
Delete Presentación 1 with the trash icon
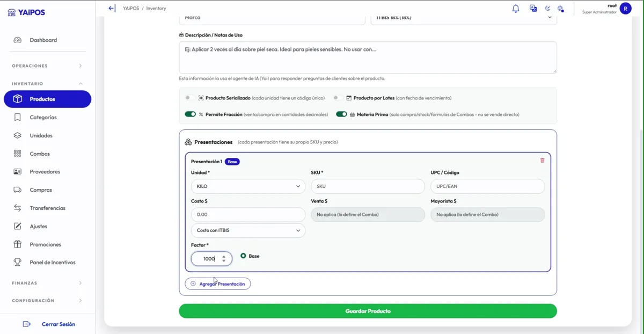[542, 161]
